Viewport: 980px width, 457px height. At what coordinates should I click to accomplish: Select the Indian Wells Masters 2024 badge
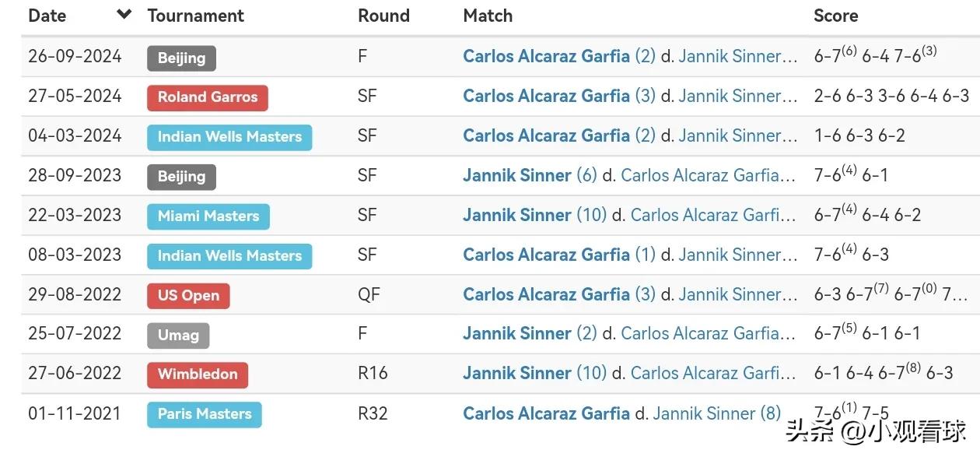click(229, 137)
